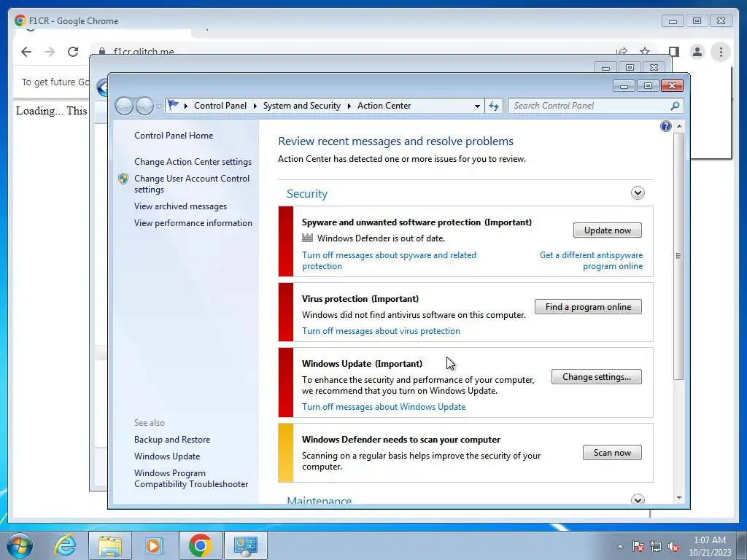Click muted volume icon in system tray

coord(673,546)
